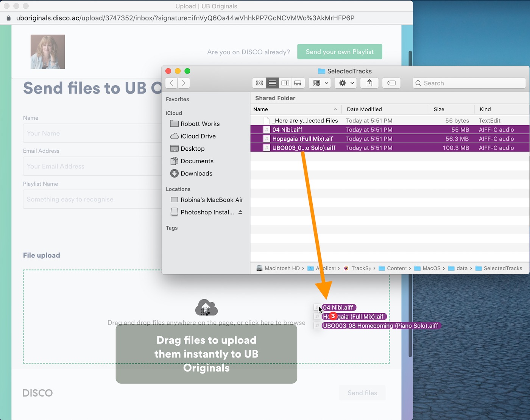The width and height of the screenshot is (530, 420).
Task: Select Photoshop Instal... volume in sidebar
Action: pos(203,212)
